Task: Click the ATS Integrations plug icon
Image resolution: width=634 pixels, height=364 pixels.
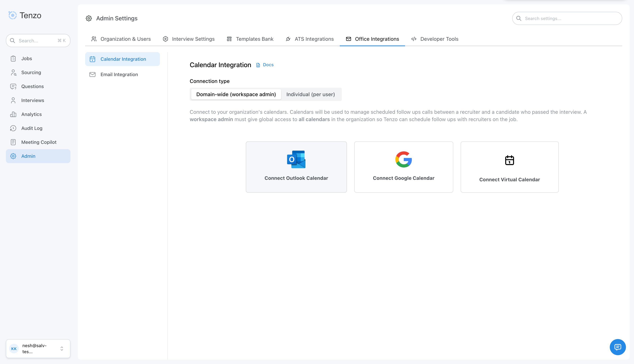Action: click(288, 39)
